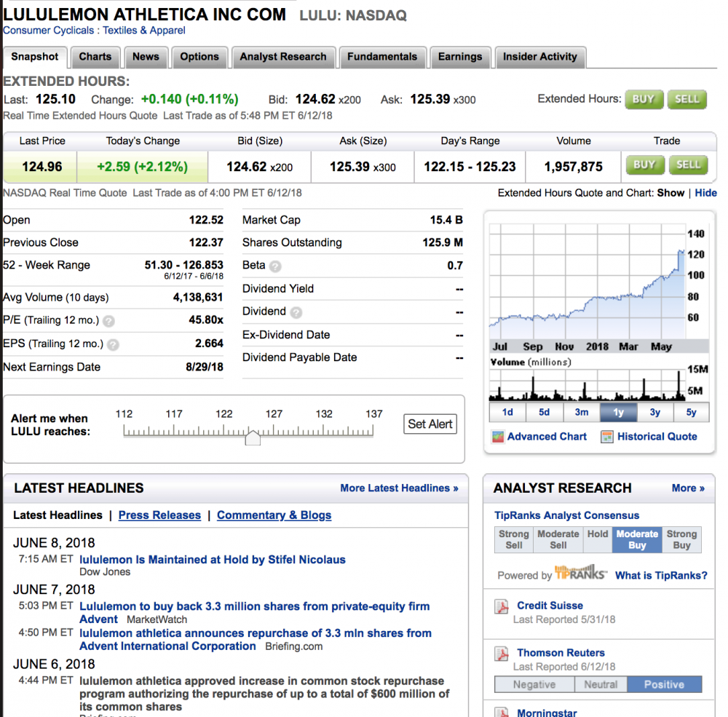Switch chart to 3m range
Image resolution: width=728 pixels, height=717 pixels.
581,412
